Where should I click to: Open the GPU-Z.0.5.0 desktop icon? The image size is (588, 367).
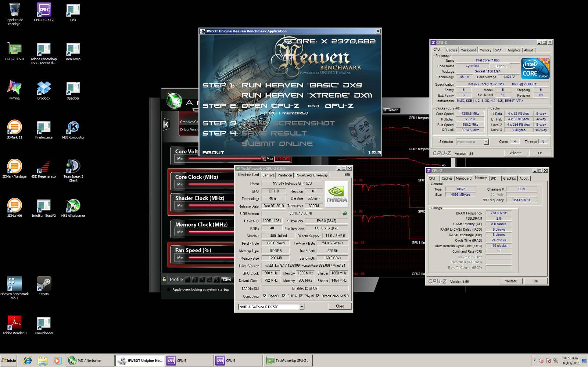click(14, 51)
